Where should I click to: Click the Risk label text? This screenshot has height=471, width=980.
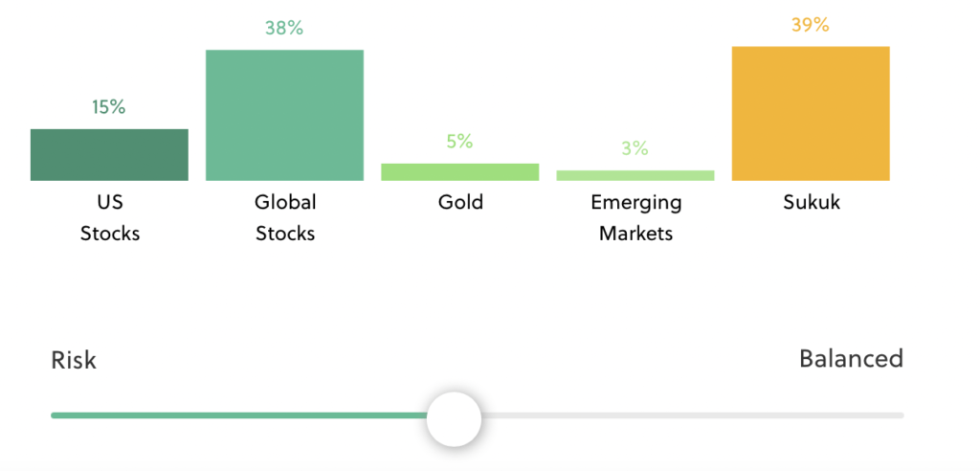click(74, 361)
